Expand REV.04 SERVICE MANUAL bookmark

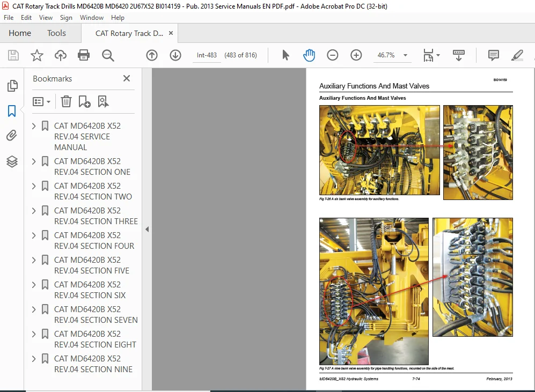[x=34, y=126]
